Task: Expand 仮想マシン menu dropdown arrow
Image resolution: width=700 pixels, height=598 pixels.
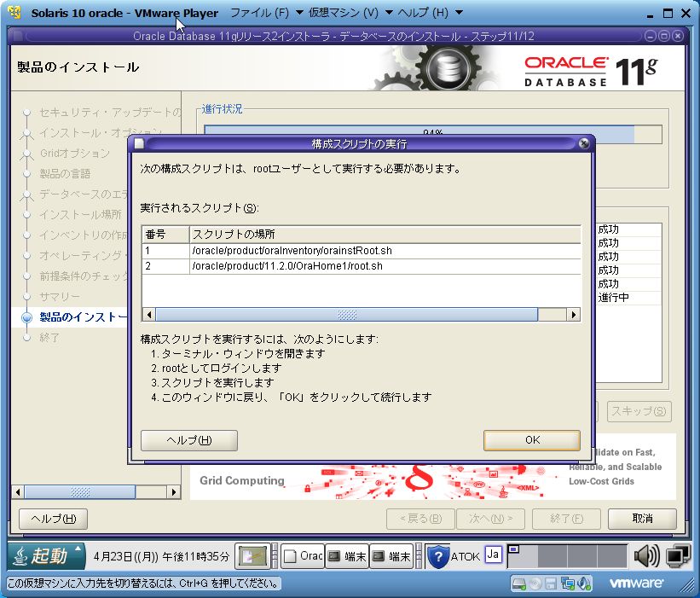Action: coord(389,13)
